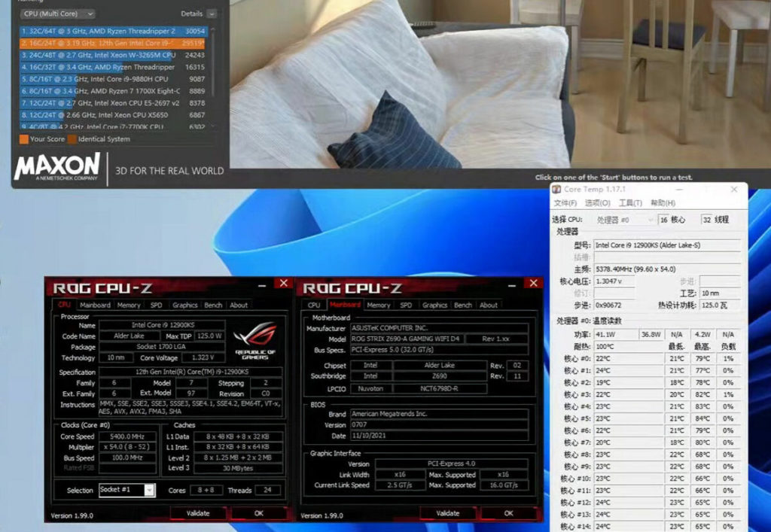Expand the Details dropdown in Cinebench

(x=197, y=14)
